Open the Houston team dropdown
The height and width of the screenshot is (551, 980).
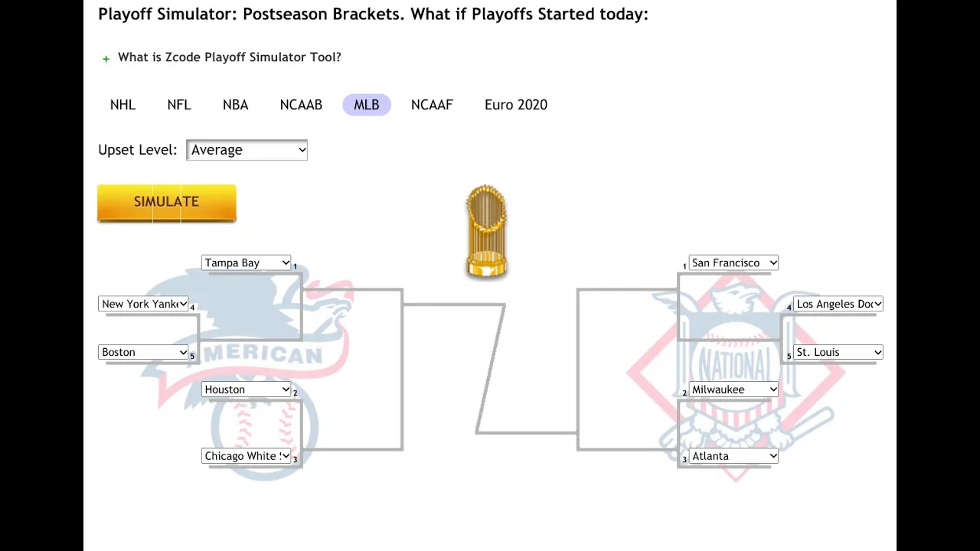[246, 390]
